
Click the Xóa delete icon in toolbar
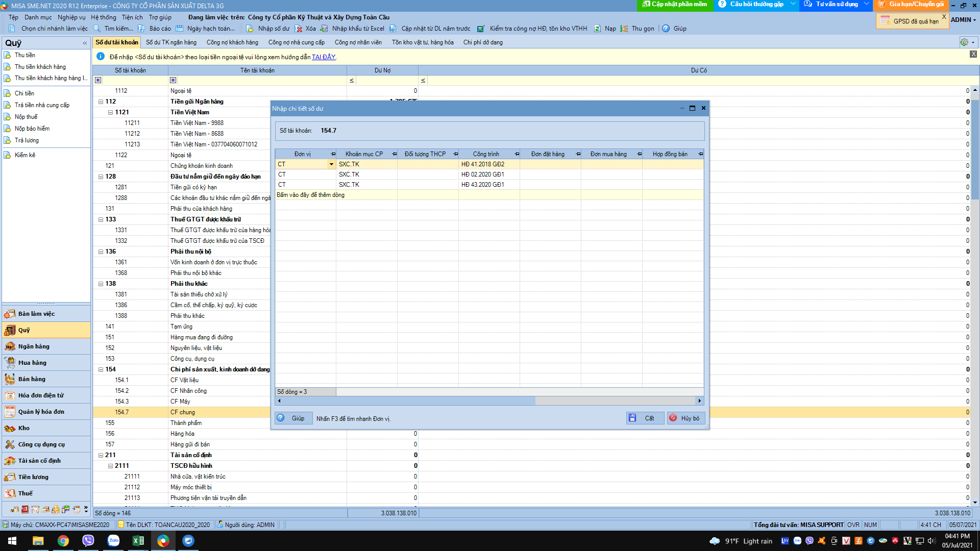click(x=299, y=29)
